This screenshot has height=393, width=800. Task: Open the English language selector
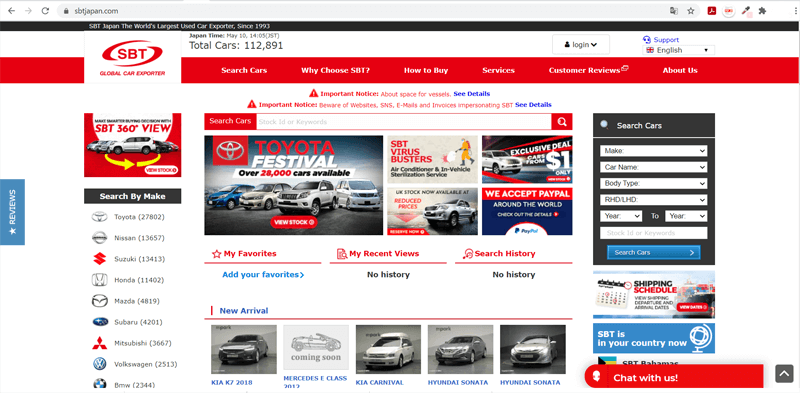coord(678,50)
